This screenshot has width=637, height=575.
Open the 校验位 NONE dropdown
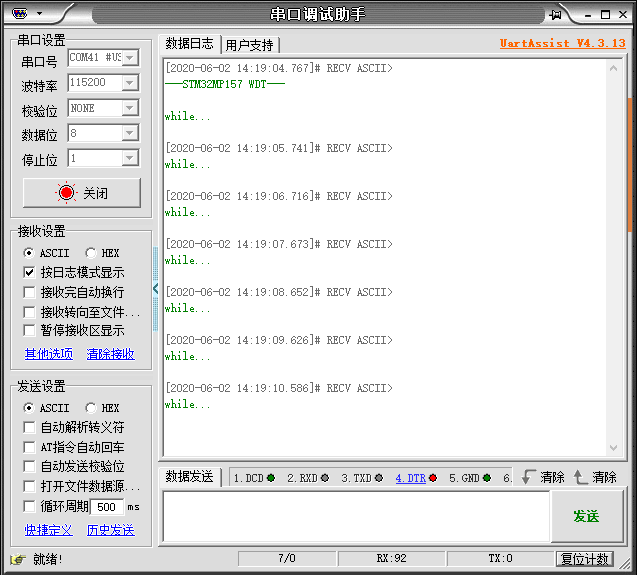click(x=130, y=108)
